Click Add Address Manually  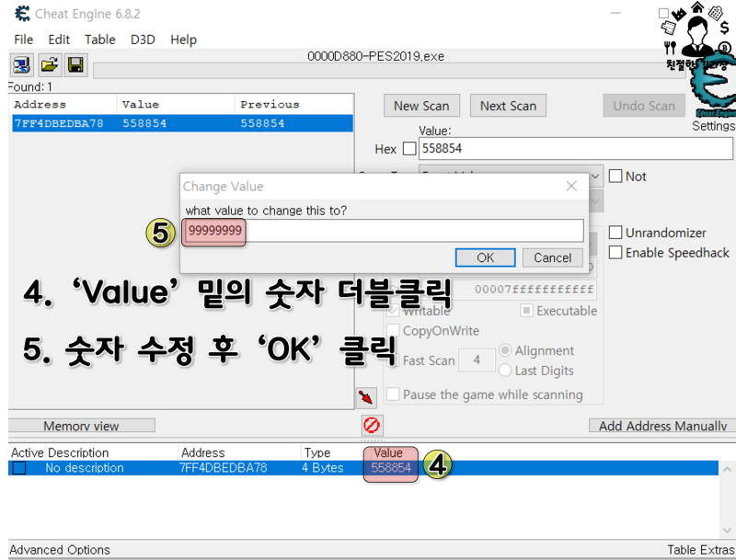tap(662, 426)
